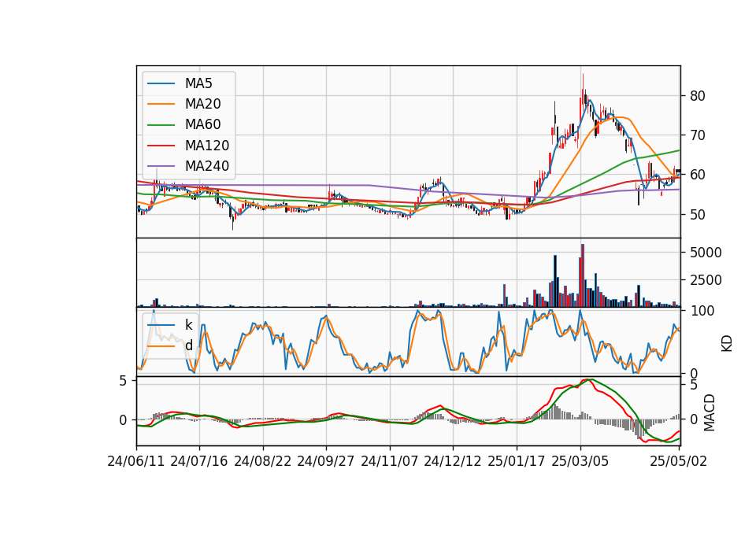The image size is (756, 543).
Task: Click the d label in the KD legend
Action: [x=188, y=345]
